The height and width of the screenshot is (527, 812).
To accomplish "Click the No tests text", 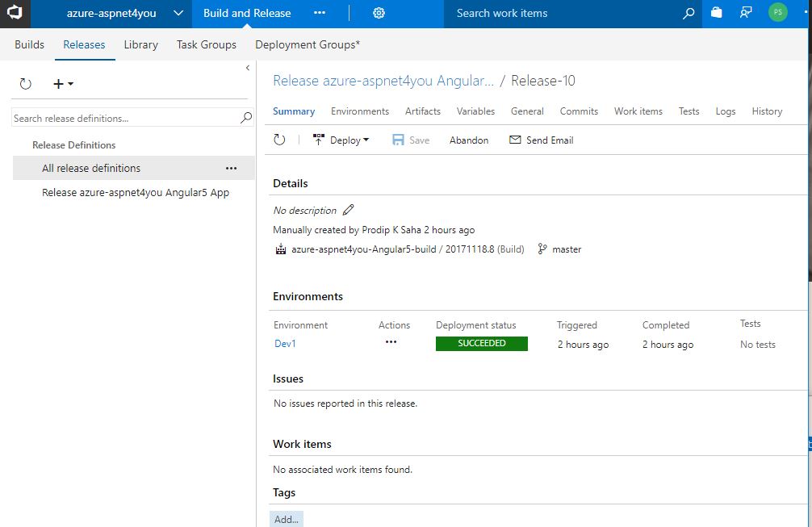I will click(758, 345).
